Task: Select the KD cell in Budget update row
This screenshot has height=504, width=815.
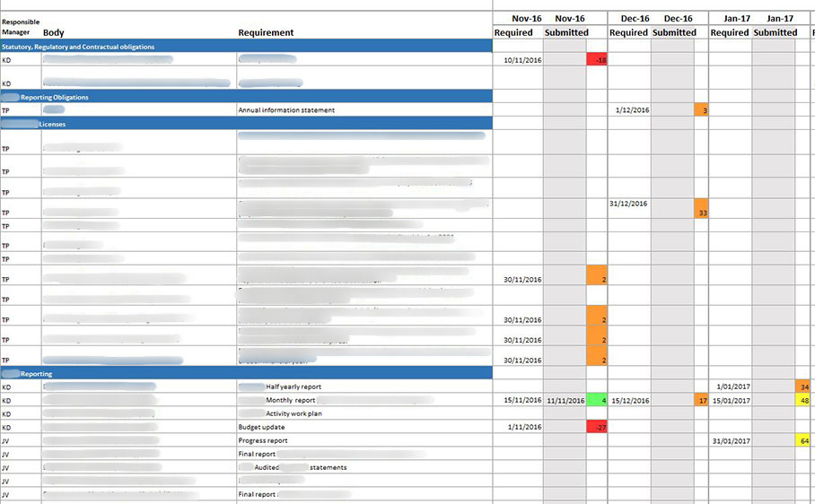Action: coord(21,427)
